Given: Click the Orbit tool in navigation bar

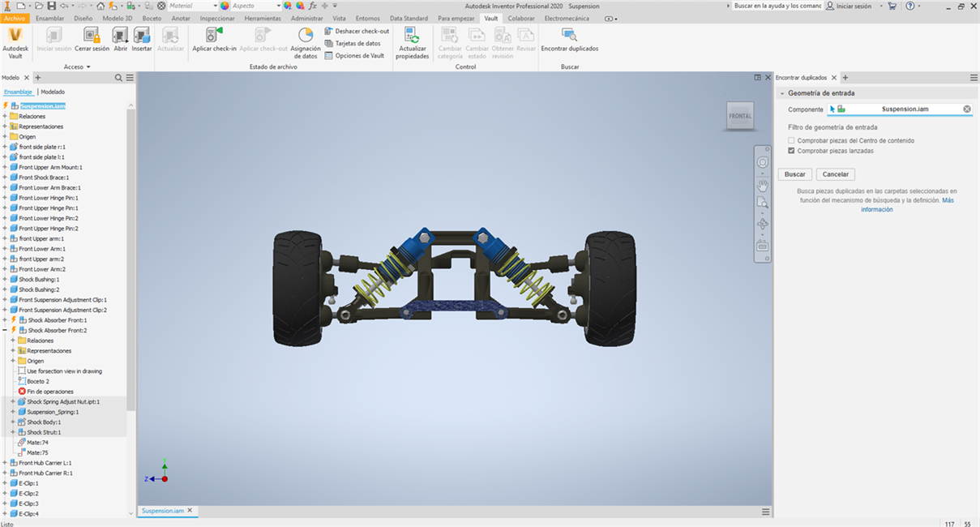Looking at the screenshot, I should [763, 225].
